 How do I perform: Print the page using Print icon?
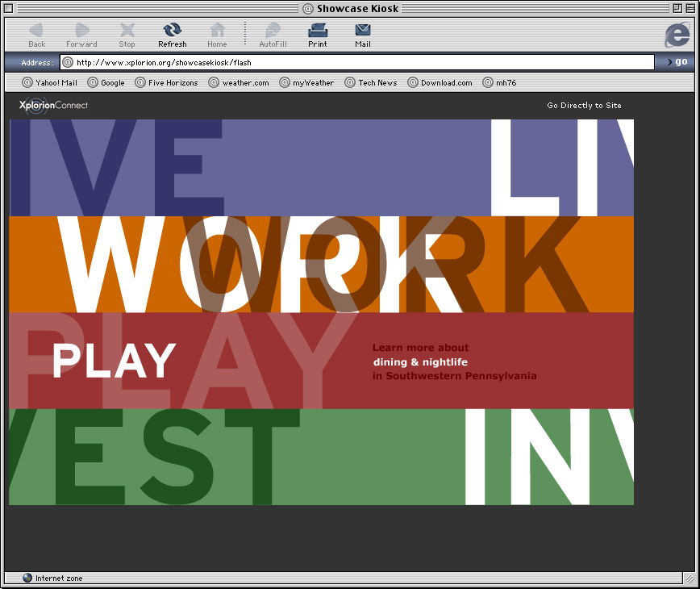(318, 31)
